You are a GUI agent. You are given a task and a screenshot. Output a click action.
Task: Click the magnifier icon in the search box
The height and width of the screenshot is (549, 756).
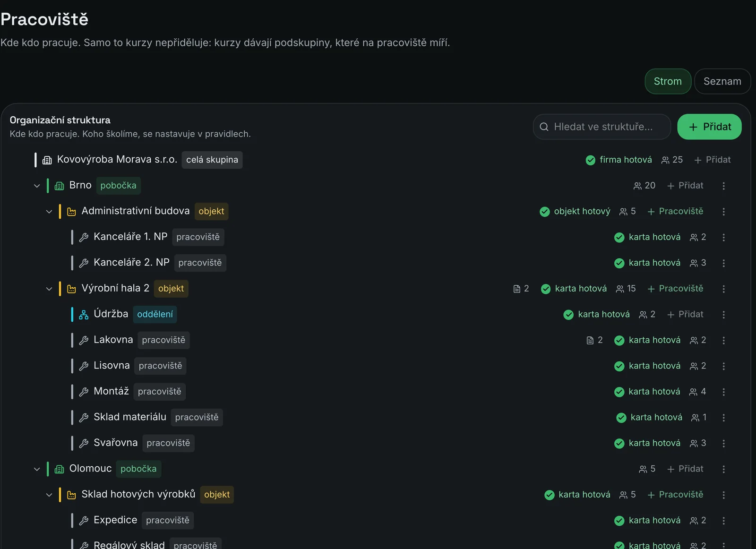(x=544, y=127)
